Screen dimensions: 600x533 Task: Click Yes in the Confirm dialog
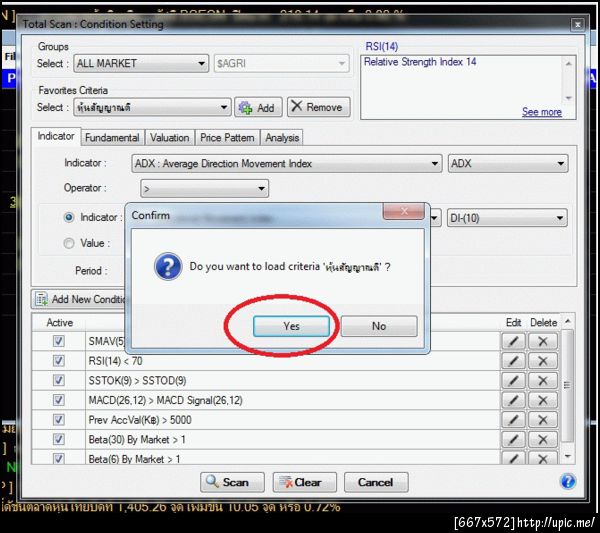pyautogui.click(x=291, y=326)
